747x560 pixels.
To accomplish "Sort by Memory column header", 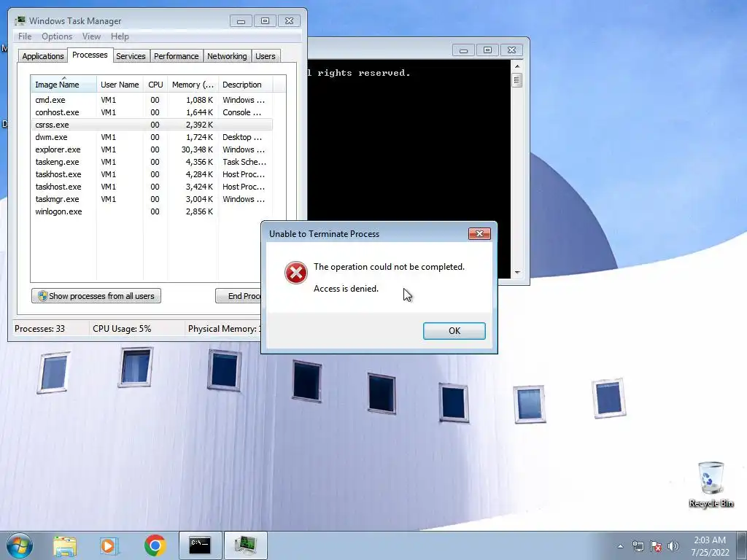I will [193, 85].
